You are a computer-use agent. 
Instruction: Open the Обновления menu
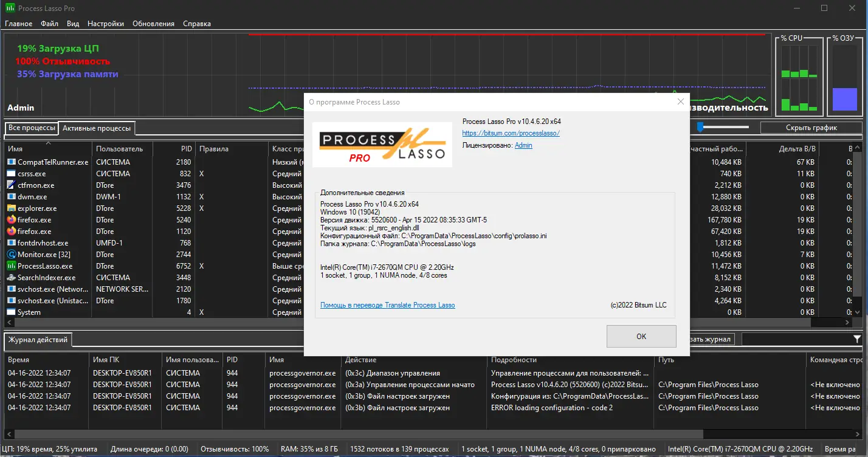click(x=154, y=24)
